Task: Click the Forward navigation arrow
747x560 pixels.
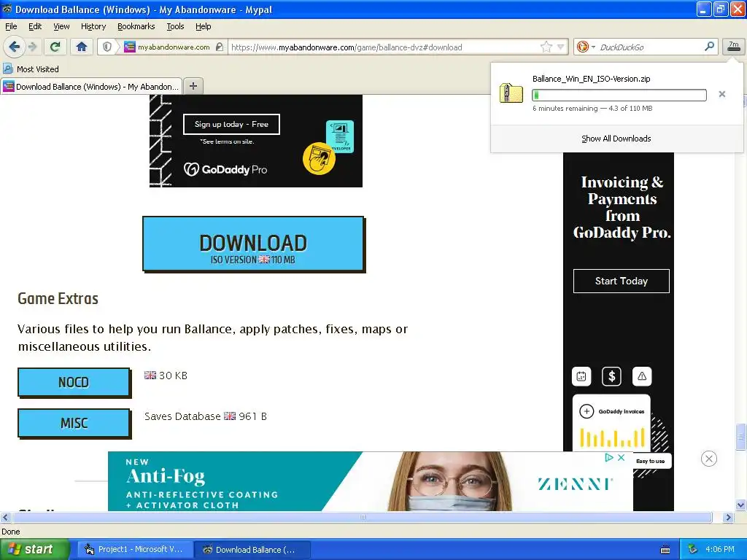Action: click(33, 47)
